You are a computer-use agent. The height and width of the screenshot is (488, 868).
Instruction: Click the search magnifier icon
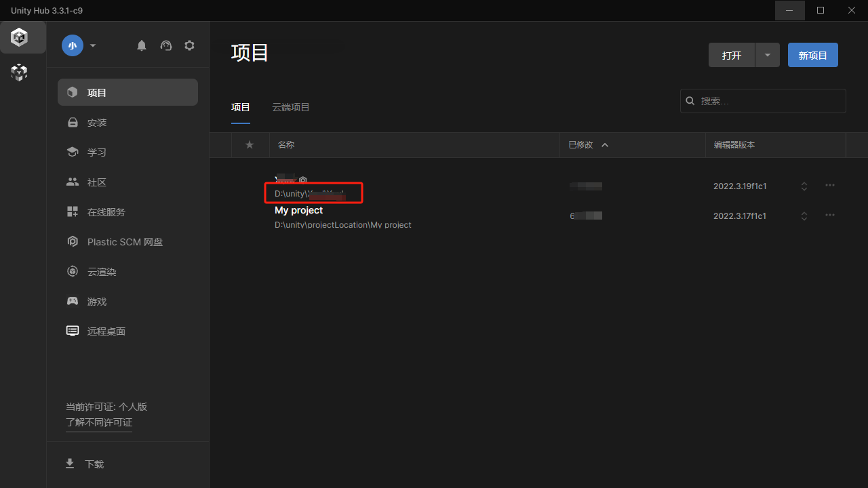[690, 101]
